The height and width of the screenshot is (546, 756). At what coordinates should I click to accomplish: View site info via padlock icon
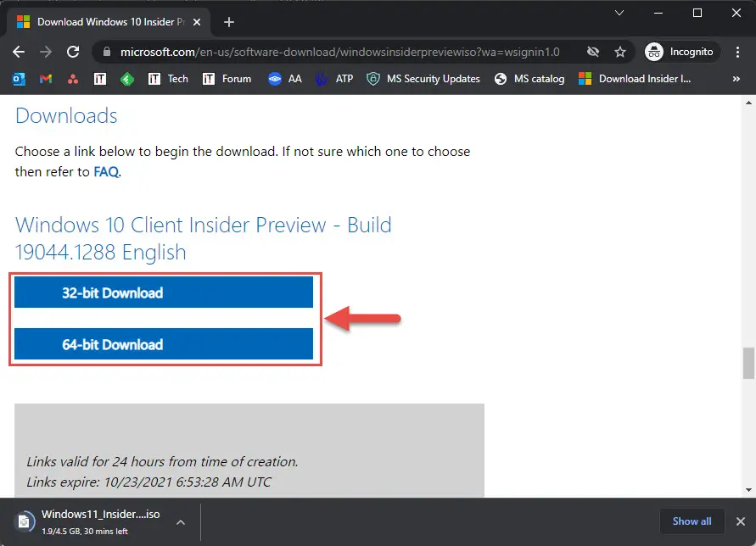107,52
